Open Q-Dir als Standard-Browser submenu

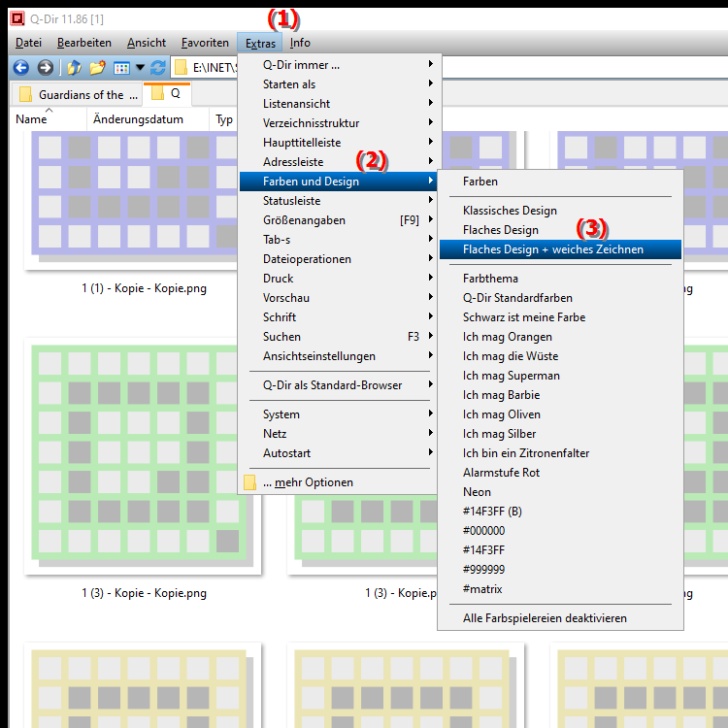(x=338, y=385)
